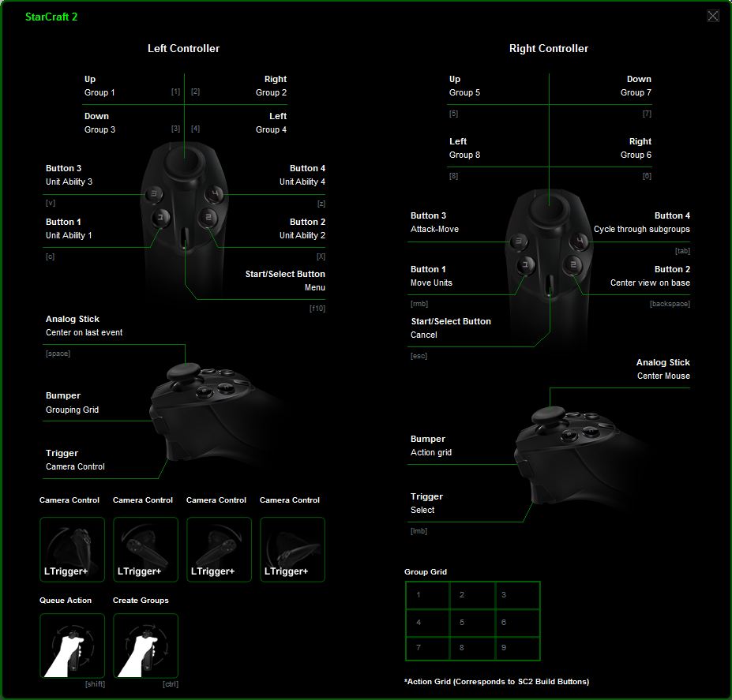Click button 1 on the left controller image
Screen dimensions: 732x700
(160, 218)
